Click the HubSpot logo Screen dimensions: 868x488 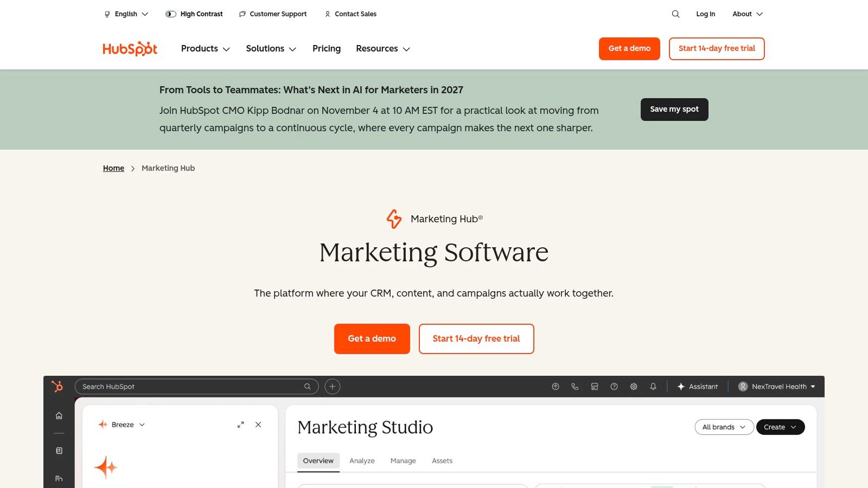pyautogui.click(x=130, y=49)
